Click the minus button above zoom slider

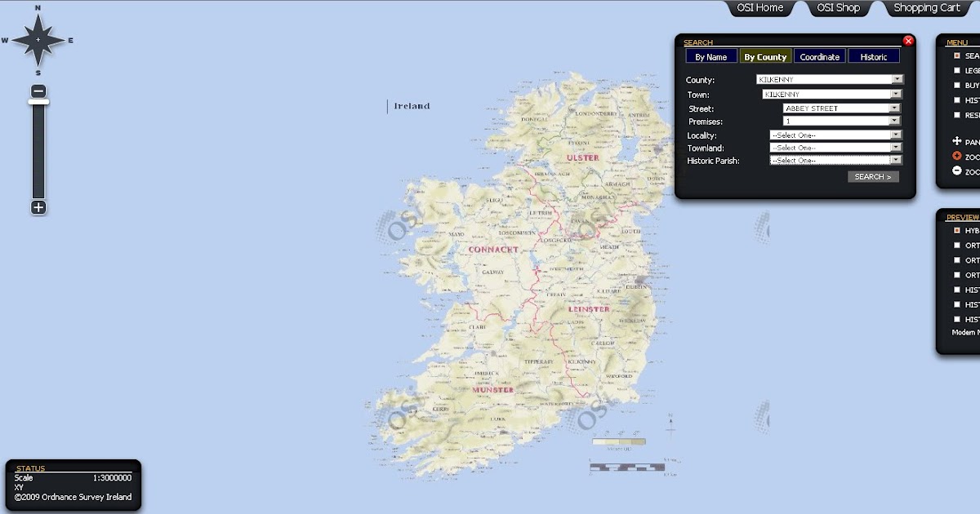pyautogui.click(x=38, y=91)
